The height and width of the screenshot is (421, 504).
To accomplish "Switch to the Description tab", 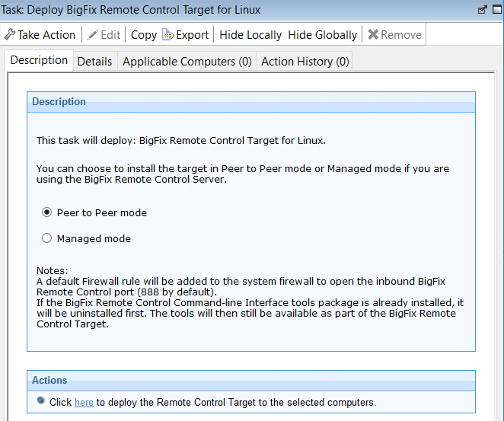I will tap(39, 60).
